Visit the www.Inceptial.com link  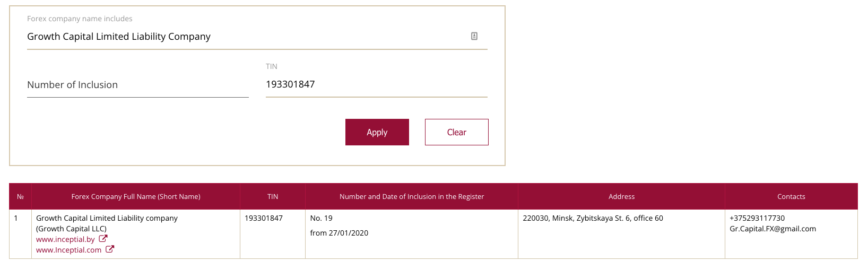[68, 250]
